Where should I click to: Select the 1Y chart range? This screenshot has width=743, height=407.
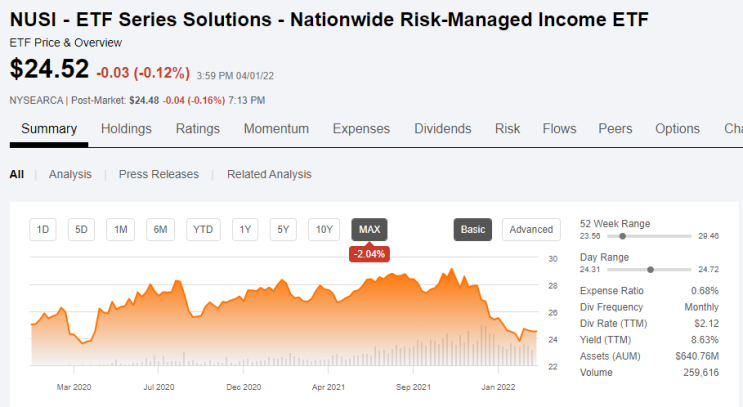(x=245, y=229)
